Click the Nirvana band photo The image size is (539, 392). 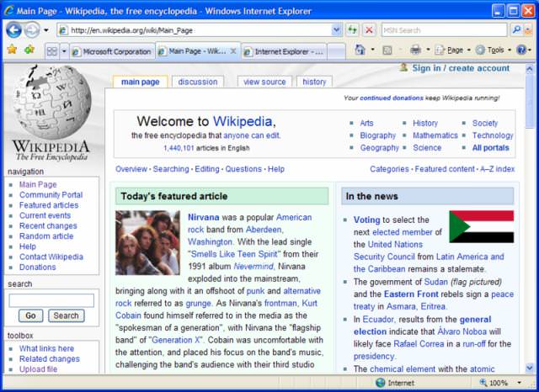pos(147,242)
